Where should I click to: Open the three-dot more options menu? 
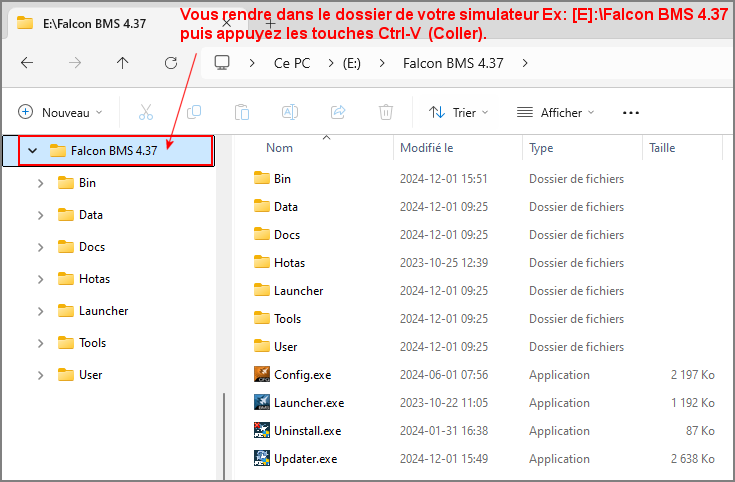(631, 113)
